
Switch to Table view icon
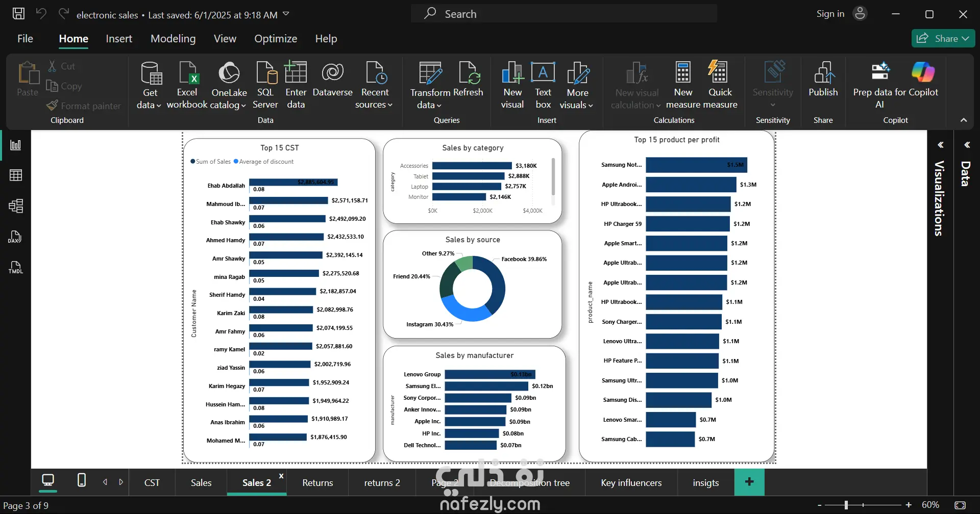16,175
